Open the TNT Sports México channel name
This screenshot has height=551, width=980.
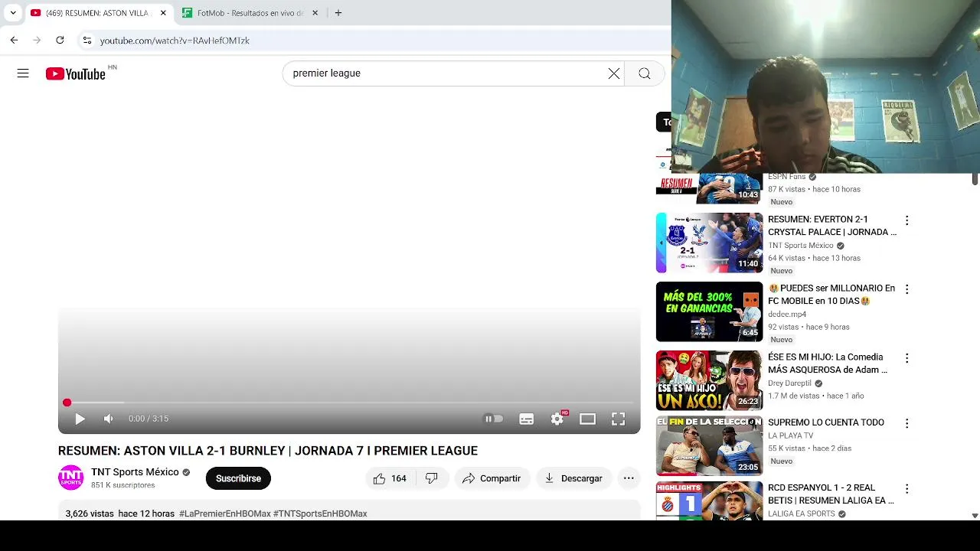(x=135, y=472)
